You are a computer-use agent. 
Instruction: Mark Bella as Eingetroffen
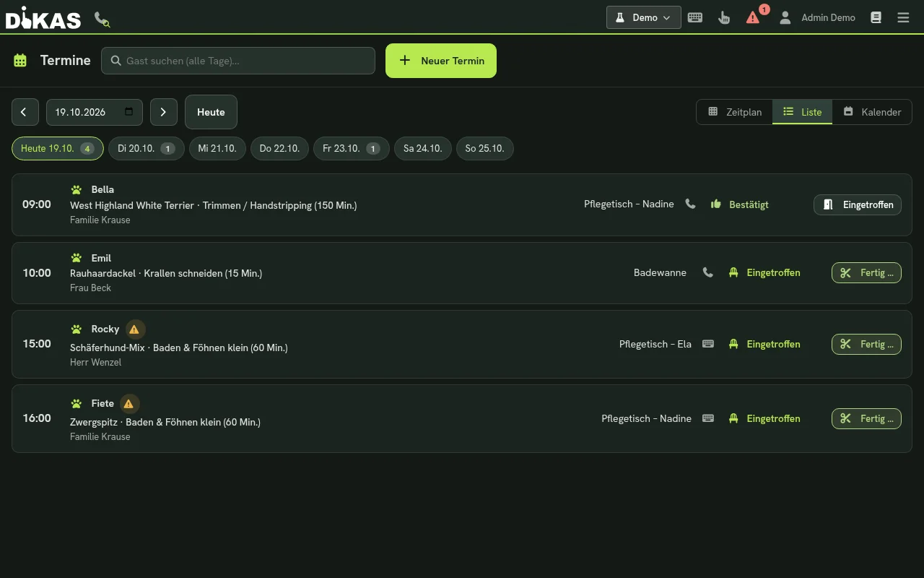coord(858,204)
